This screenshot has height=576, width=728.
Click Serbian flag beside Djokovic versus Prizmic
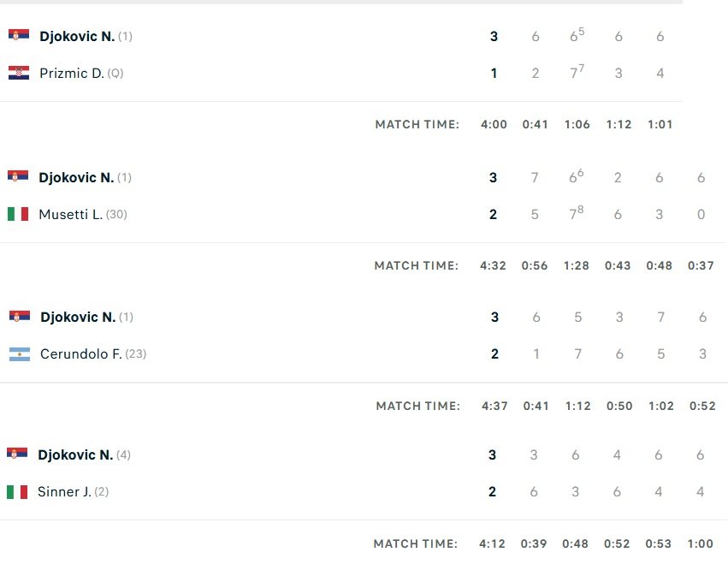pyautogui.click(x=18, y=36)
